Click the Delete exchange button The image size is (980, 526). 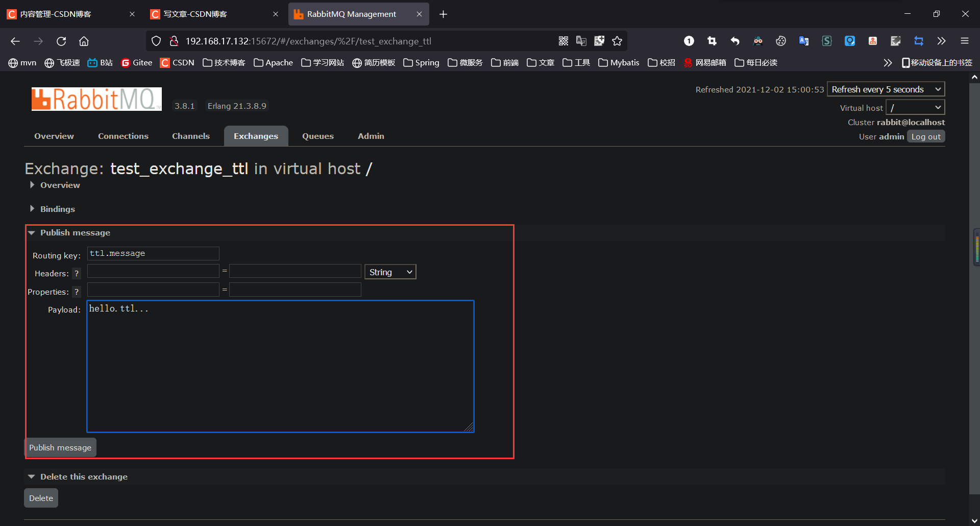41,498
